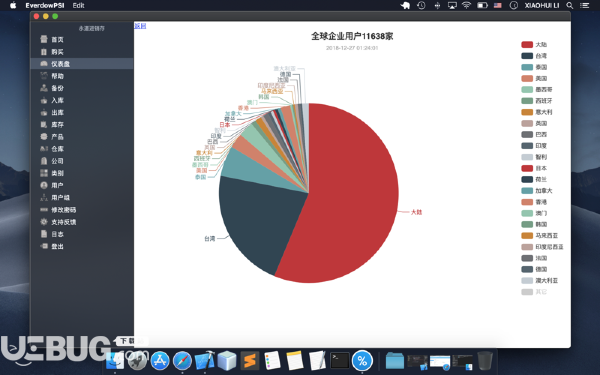Toggle 德国 legend entry
The width and height of the screenshot is (600, 375).
click(534, 269)
